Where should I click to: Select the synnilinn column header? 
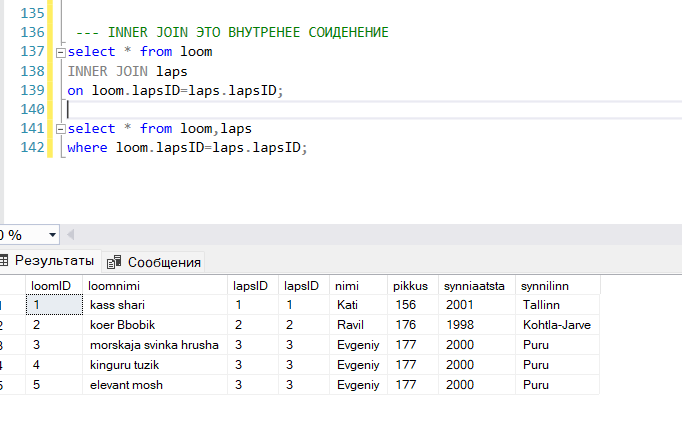558,286
